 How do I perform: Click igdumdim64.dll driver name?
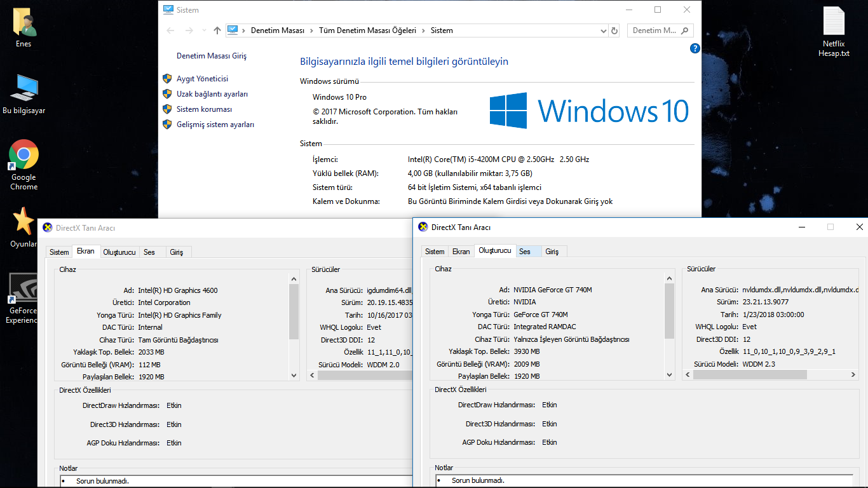(390, 290)
